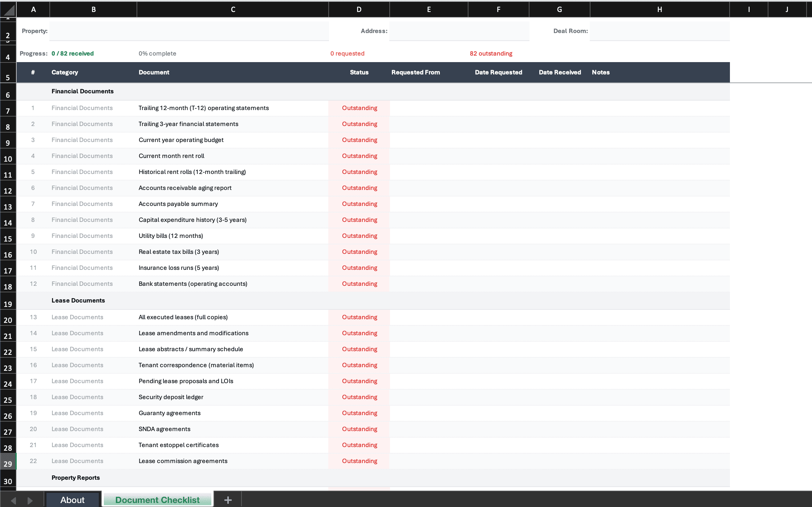Click the 0 / 82 received progress cell
The width and height of the screenshot is (812, 507).
point(73,53)
